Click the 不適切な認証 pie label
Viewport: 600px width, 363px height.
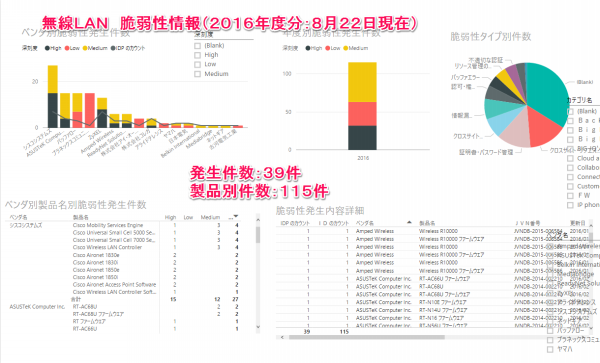(486, 60)
